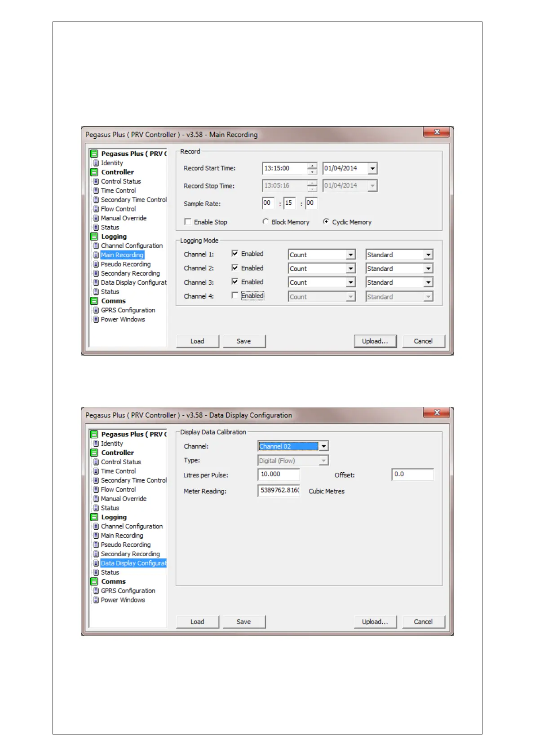
Task: Click Load button in Data Display window
Action: [197, 622]
